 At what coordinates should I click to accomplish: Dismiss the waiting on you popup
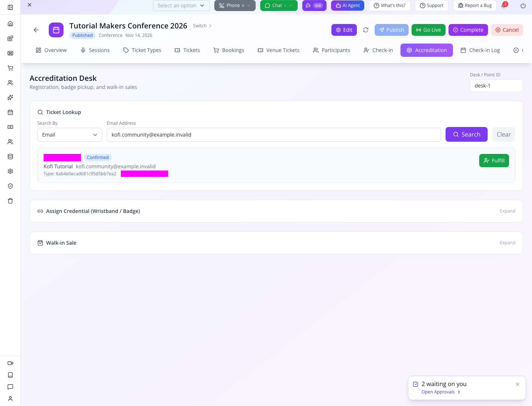point(518,384)
